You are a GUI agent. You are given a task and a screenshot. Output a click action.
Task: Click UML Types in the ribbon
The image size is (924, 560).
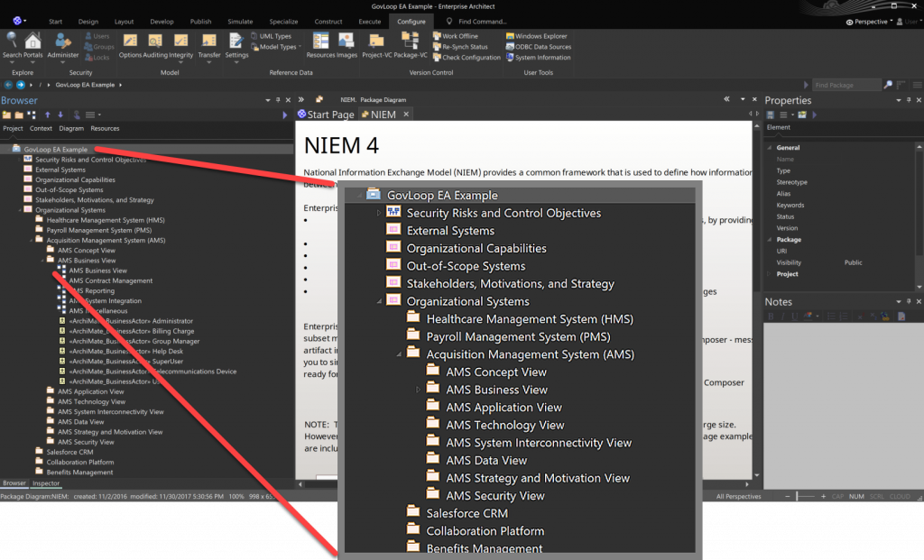[272, 36]
